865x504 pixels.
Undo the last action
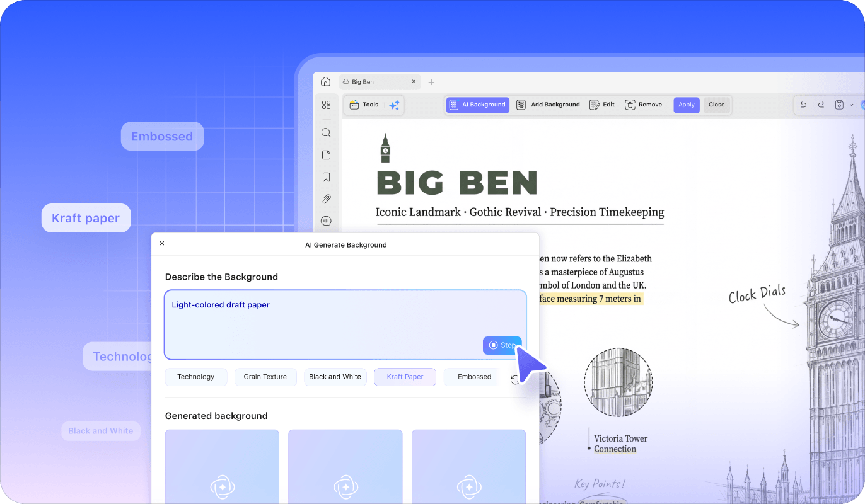[803, 105]
